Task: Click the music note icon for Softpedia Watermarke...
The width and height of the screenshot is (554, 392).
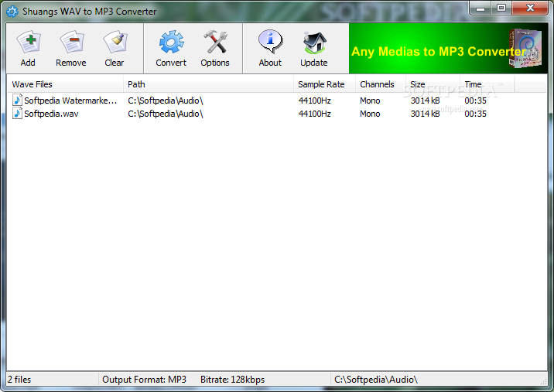Action: (x=17, y=101)
